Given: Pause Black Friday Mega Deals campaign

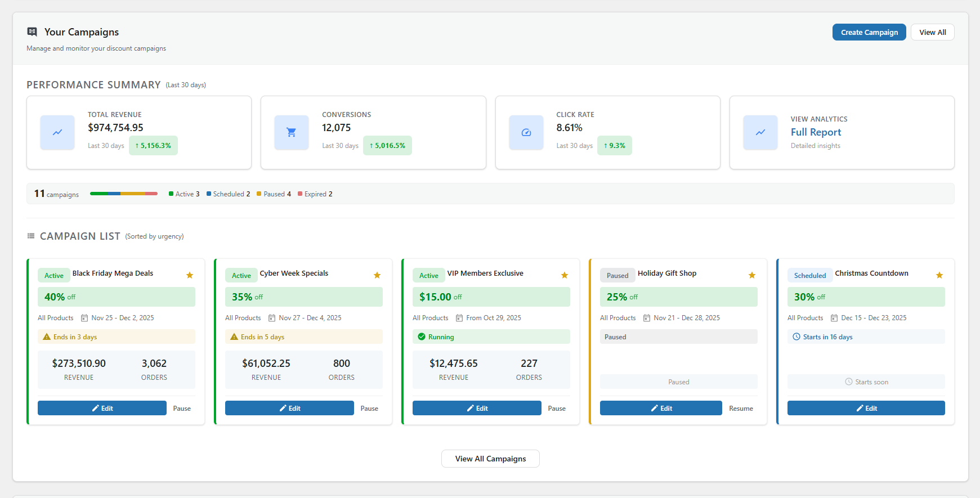Looking at the screenshot, I should tap(182, 408).
